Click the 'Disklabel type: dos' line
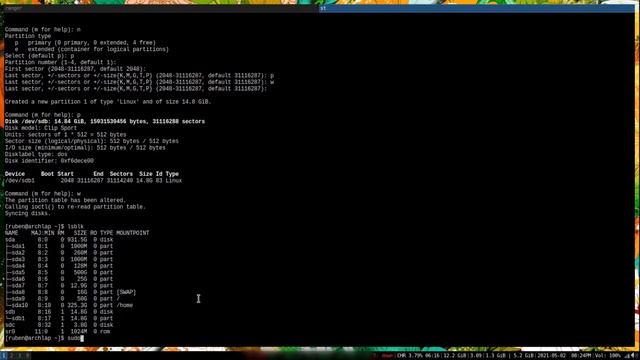Screen dimensions: 640x360 tap(36, 154)
